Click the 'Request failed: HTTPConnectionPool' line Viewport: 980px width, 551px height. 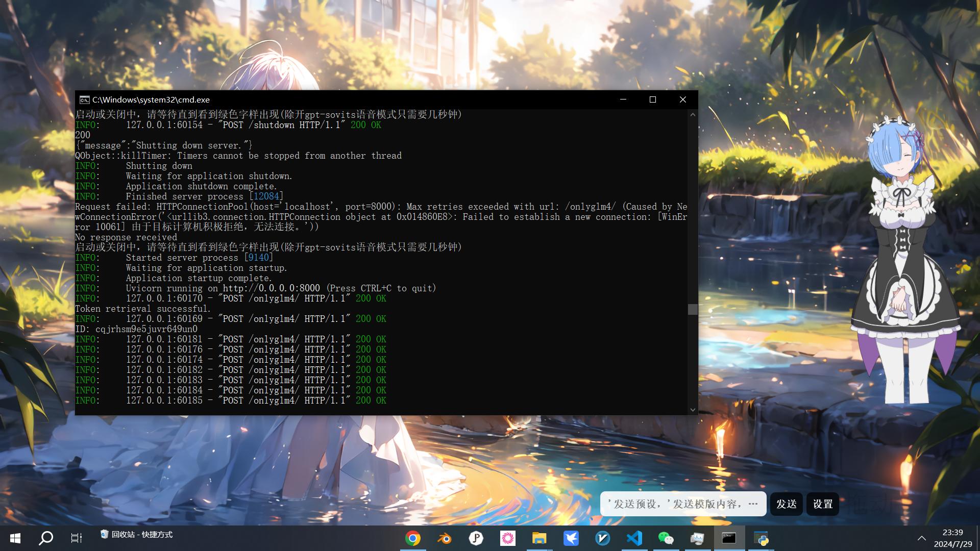tap(381, 217)
